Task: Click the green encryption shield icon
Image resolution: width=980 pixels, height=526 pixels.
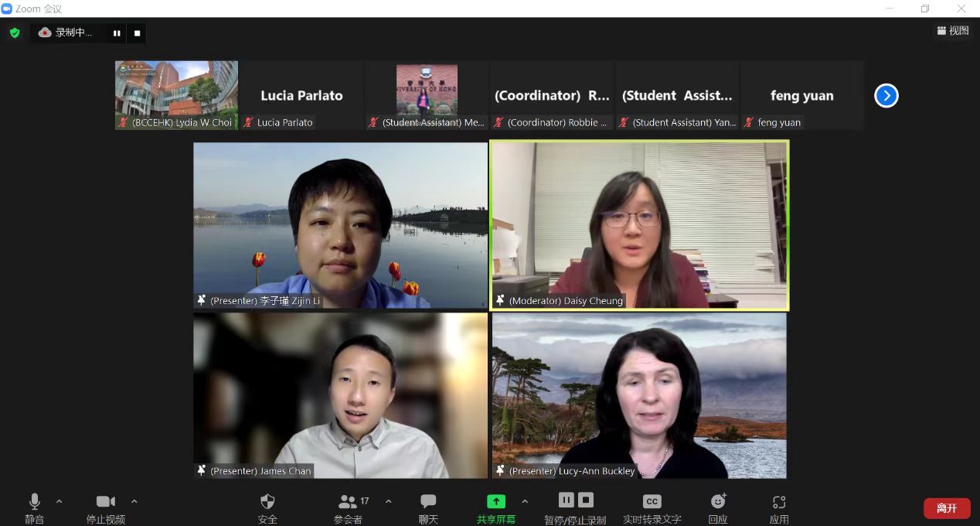Action: click(15, 32)
